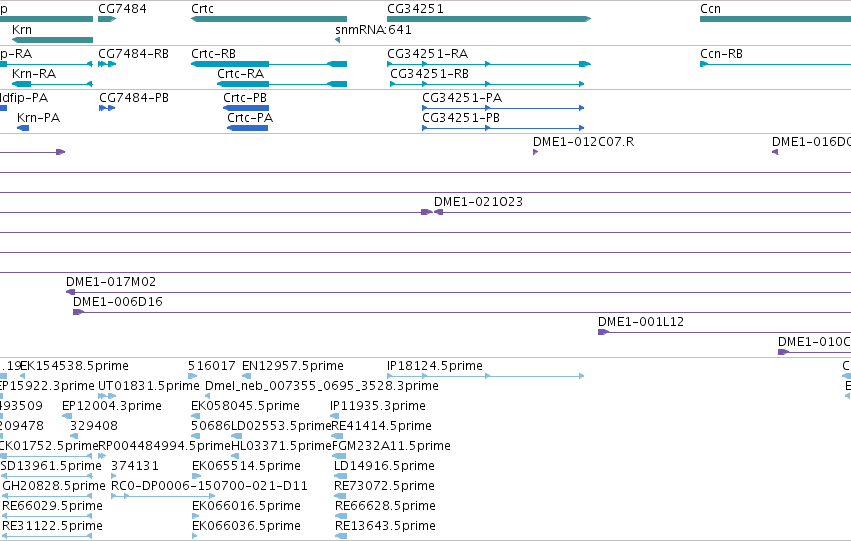This screenshot has height=541, width=851.
Task: Click the CG7484-RB transcript label
Action: pyautogui.click(x=134, y=54)
